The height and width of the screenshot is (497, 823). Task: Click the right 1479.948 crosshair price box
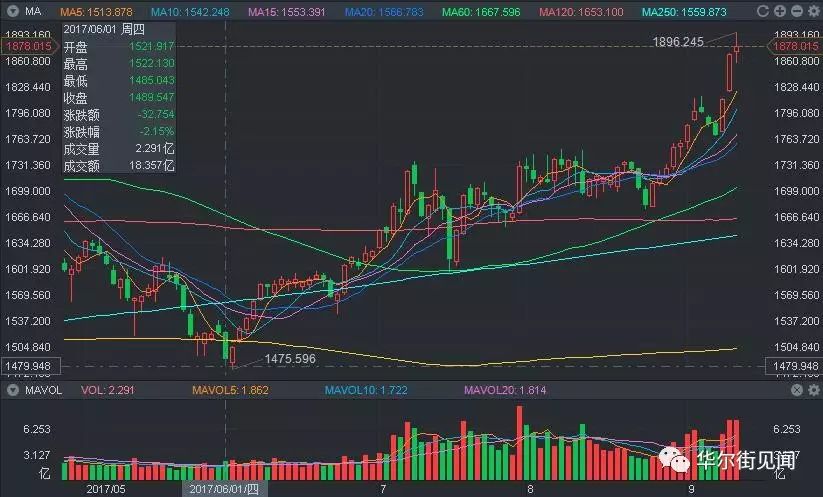(794, 366)
